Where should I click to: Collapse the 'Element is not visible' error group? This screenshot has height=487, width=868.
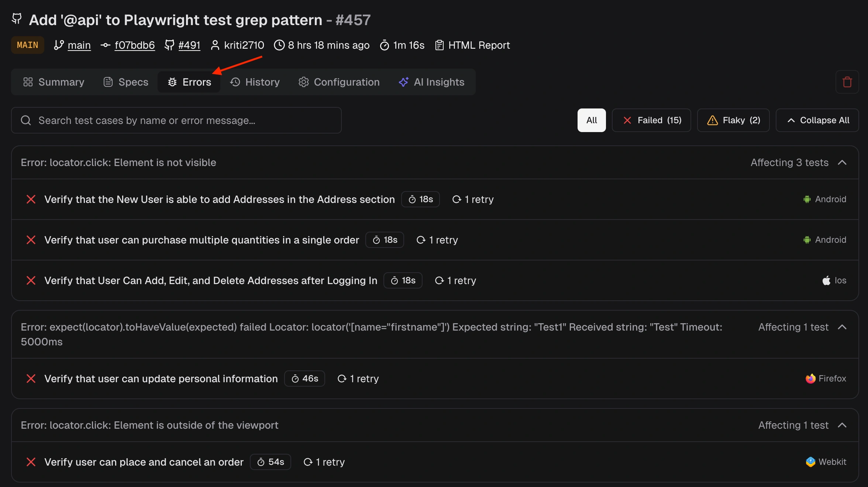pos(843,162)
